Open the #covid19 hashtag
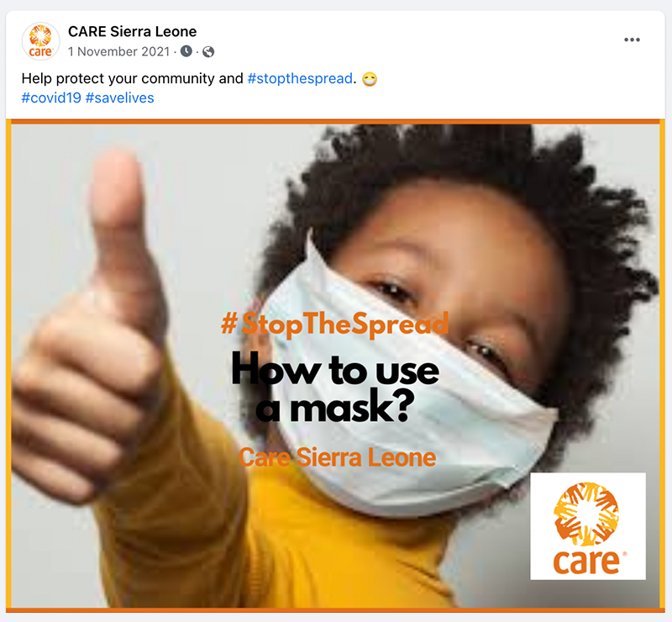The image size is (672, 622). pos(51,98)
